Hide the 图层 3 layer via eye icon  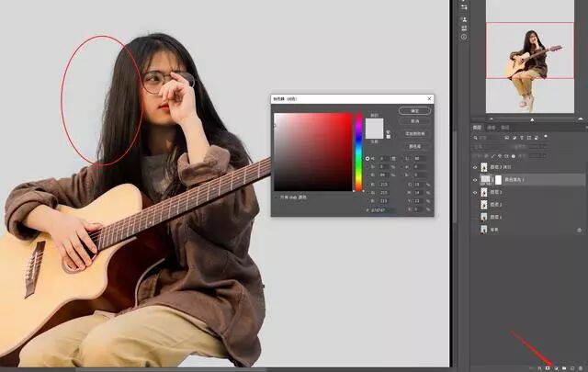[x=475, y=192]
